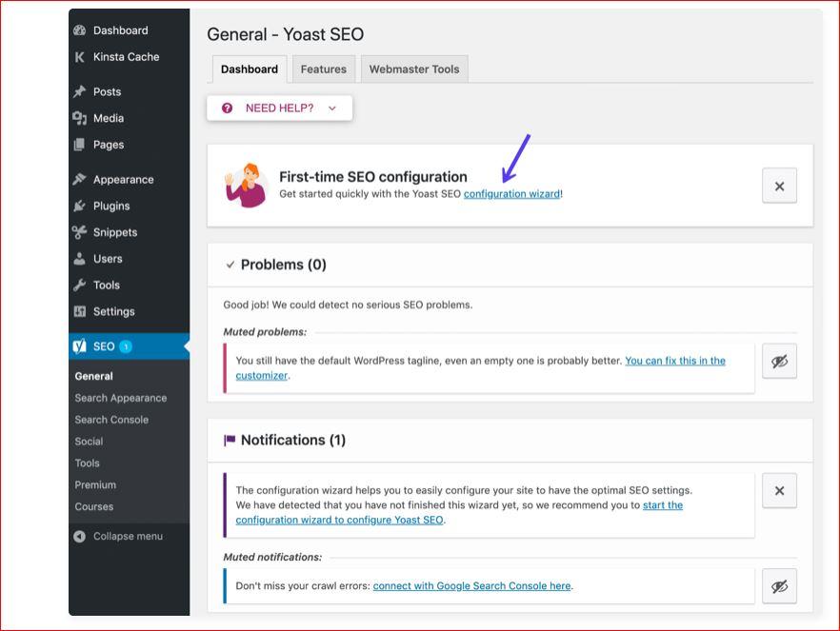This screenshot has height=631, width=840.
Task: Click the Yoast SEO logo icon
Action: [x=79, y=346]
